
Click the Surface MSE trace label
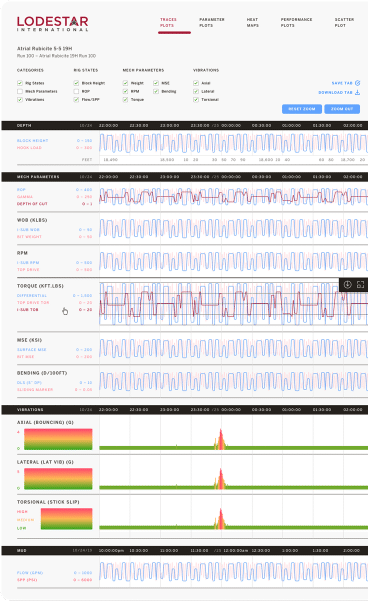[x=31, y=350]
